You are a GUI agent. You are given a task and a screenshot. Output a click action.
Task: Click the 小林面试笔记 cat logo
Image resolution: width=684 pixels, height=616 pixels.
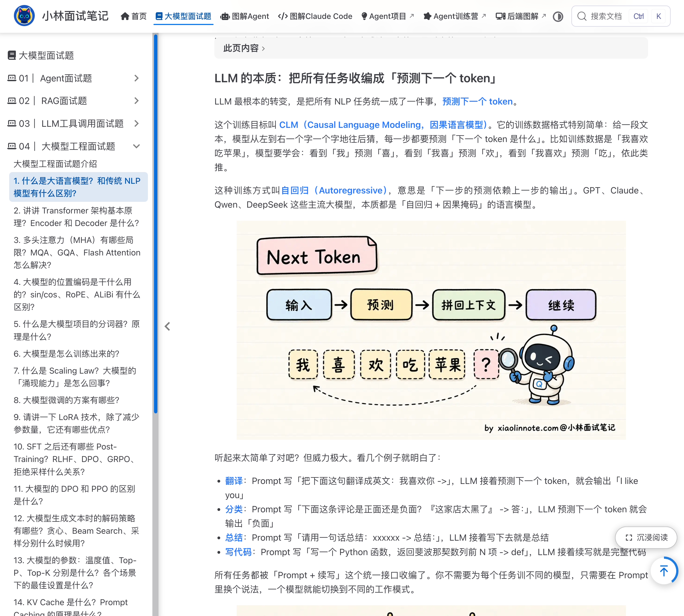coord(24,16)
